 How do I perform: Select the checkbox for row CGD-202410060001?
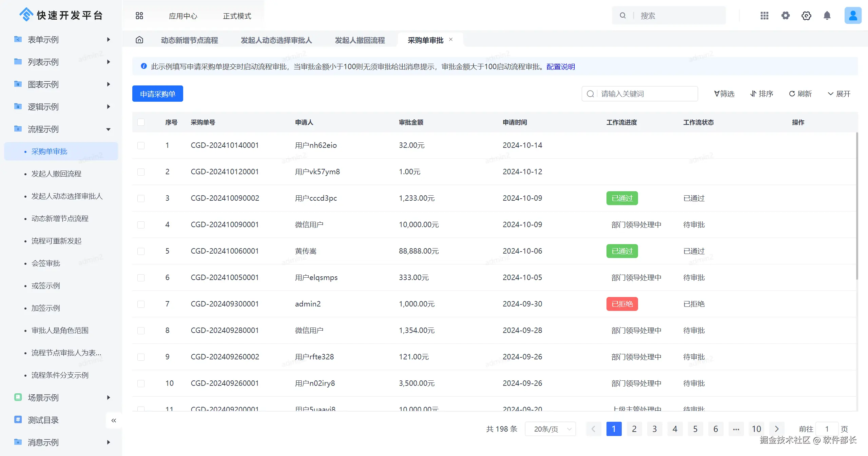pos(141,251)
